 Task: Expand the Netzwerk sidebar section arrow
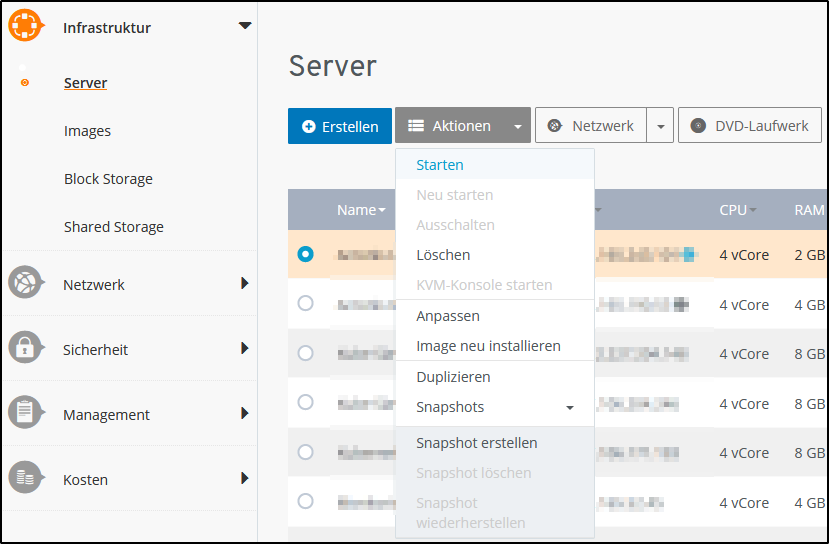tap(245, 283)
